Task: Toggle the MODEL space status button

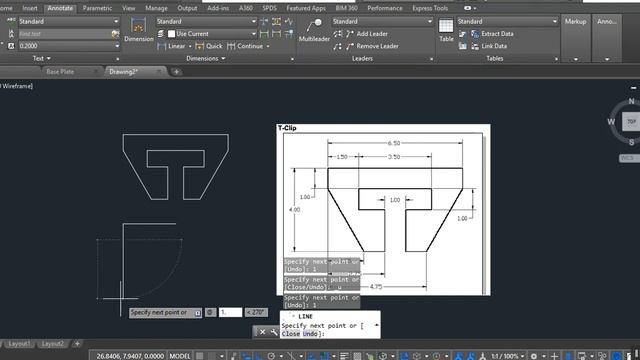Action: 180,356
